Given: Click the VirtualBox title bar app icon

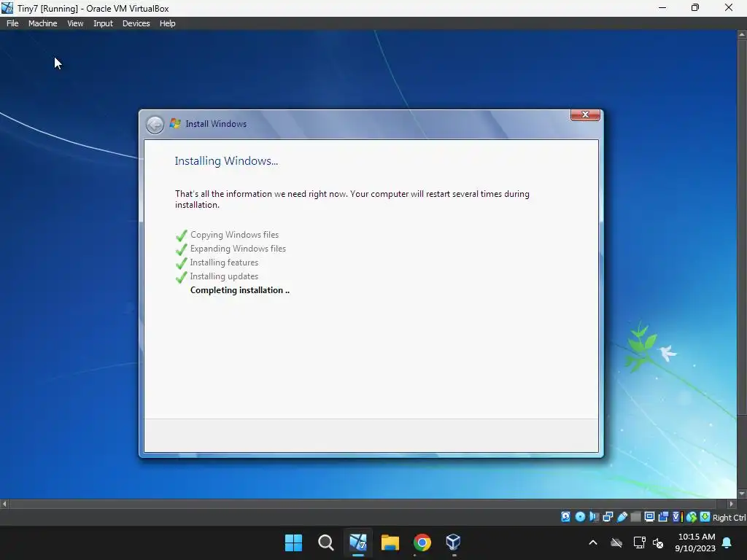Looking at the screenshot, I should (7, 8).
